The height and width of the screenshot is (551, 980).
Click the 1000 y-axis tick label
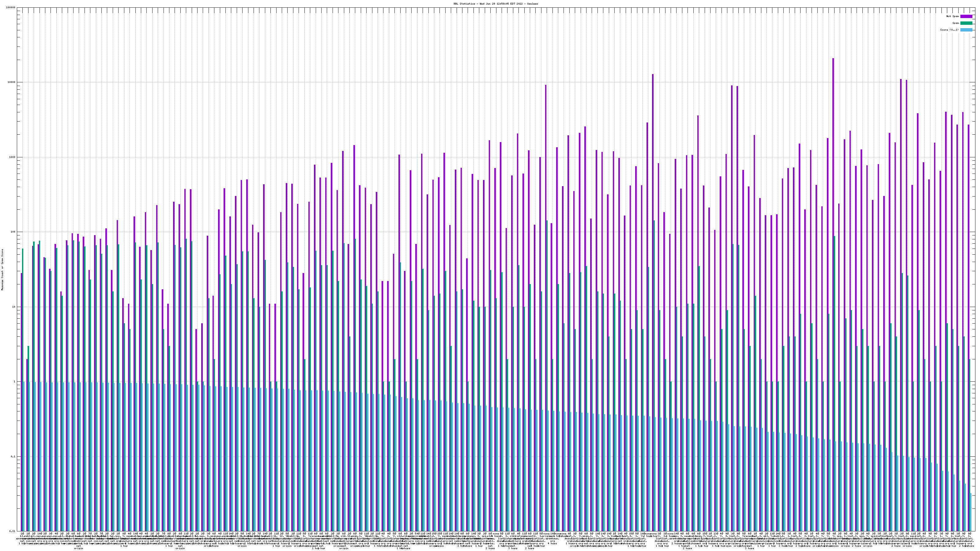click(13, 157)
